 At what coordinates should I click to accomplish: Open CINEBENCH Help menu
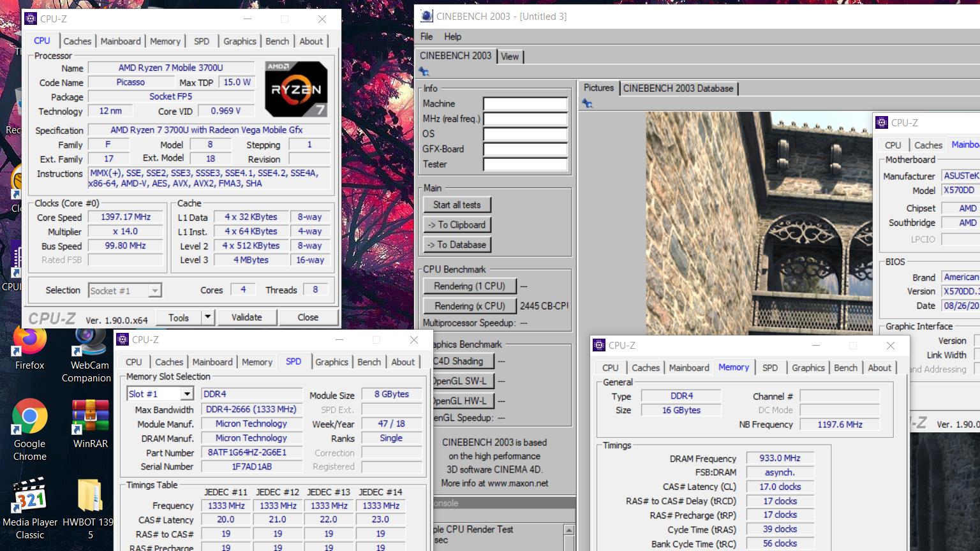(452, 36)
